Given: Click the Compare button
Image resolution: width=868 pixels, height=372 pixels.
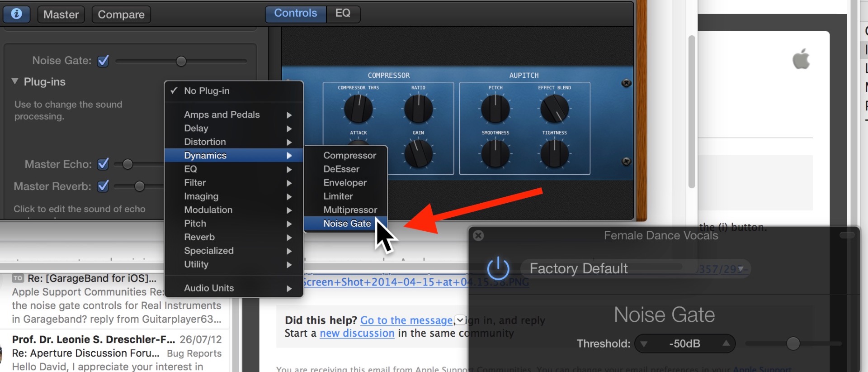Looking at the screenshot, I should click(x=121, y=14).
